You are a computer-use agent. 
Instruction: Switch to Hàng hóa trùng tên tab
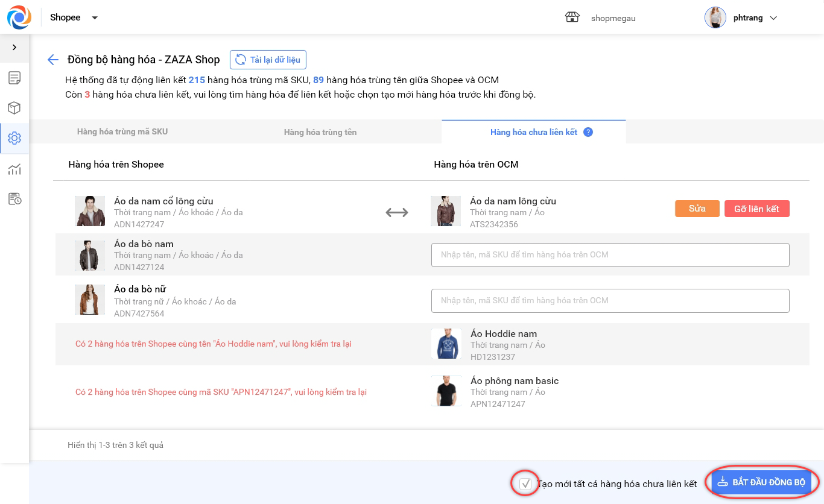click(x=320, y=132)
